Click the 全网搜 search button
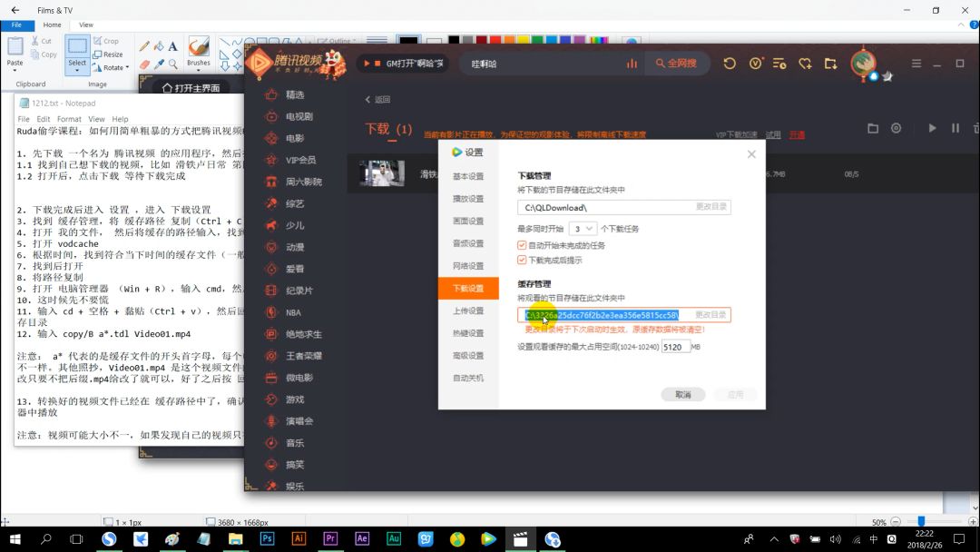 676,64
